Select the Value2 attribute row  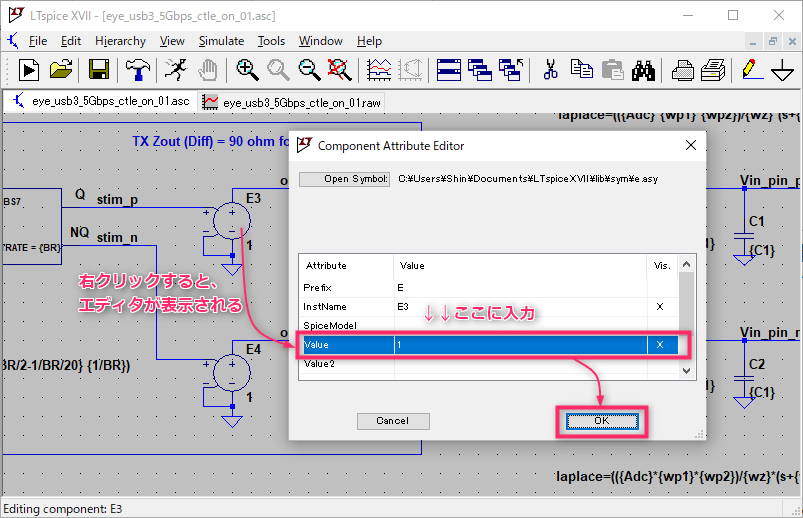pyautogui.click(x=489, y=364)
